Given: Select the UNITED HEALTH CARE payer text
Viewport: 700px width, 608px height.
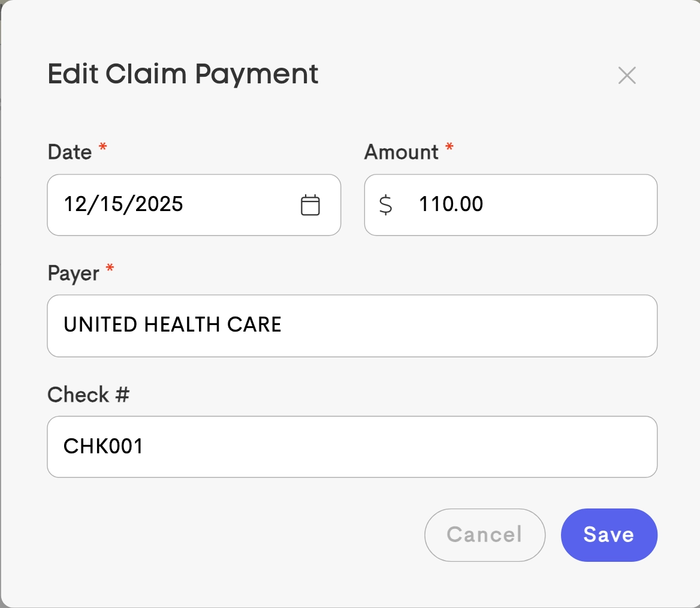Looking at the screenshot, I should pos(173,325).
